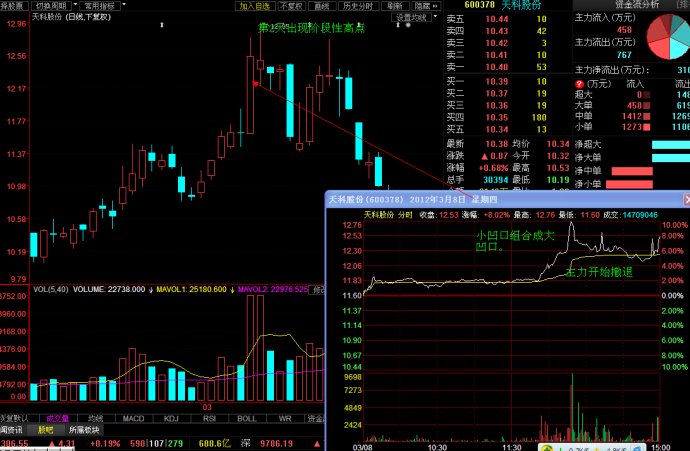Click the 隐藏 hide panel button

pos(426,6)
